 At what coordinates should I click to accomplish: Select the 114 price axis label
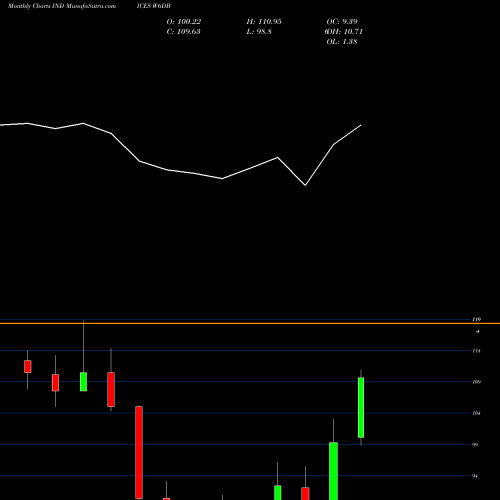coord(477,351)
